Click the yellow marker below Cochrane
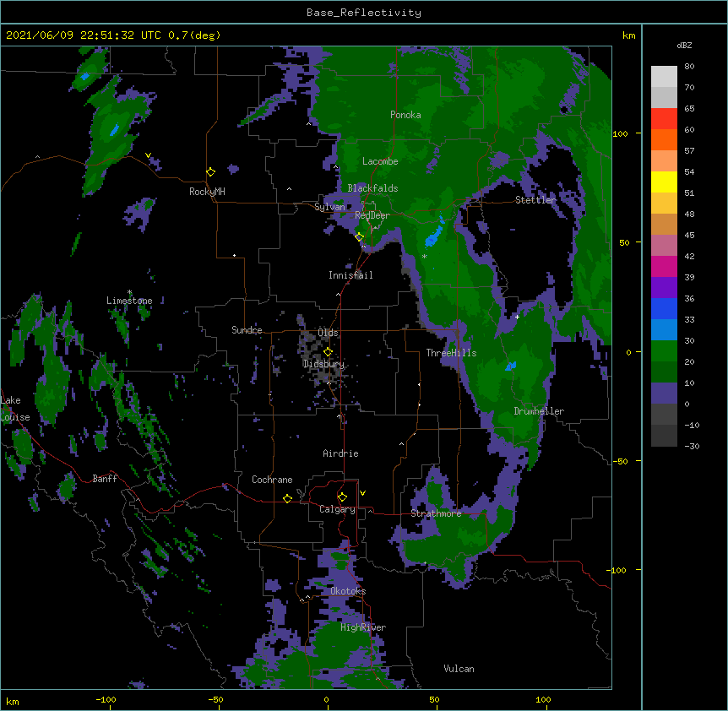The width and height of the screenshot is (728, 711). coord(287,498)
